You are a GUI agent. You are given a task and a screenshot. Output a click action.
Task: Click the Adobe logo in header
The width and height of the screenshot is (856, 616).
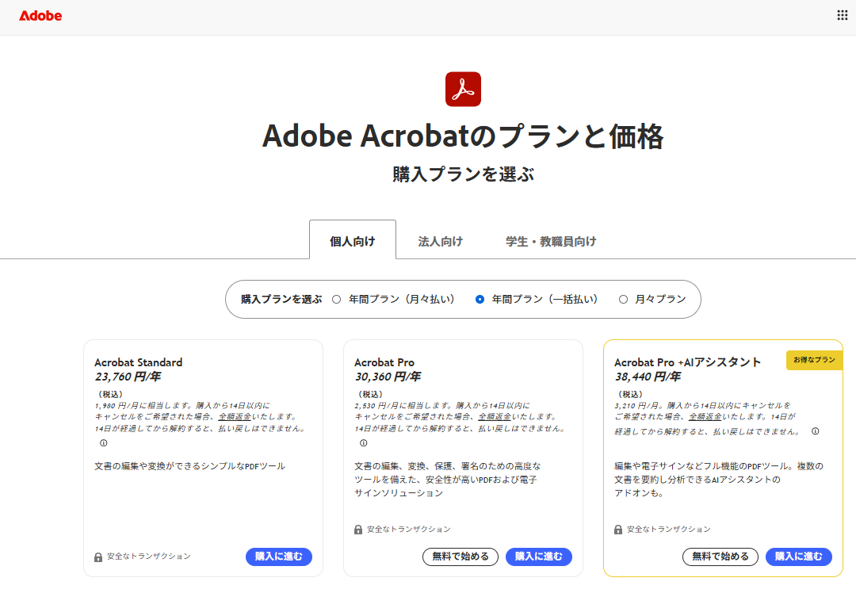pyautogui.click(x=40, y=16)
